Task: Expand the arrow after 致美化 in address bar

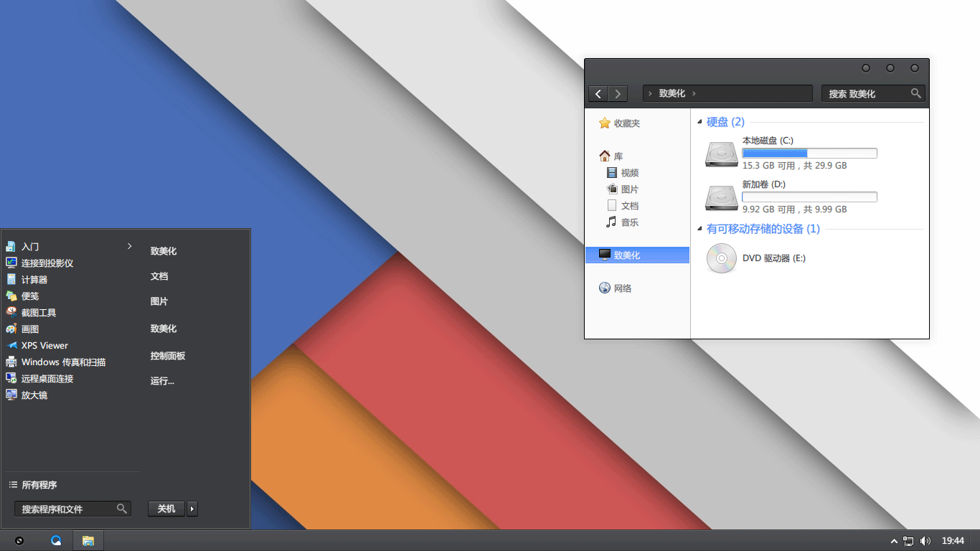Action: pos(694,94)
